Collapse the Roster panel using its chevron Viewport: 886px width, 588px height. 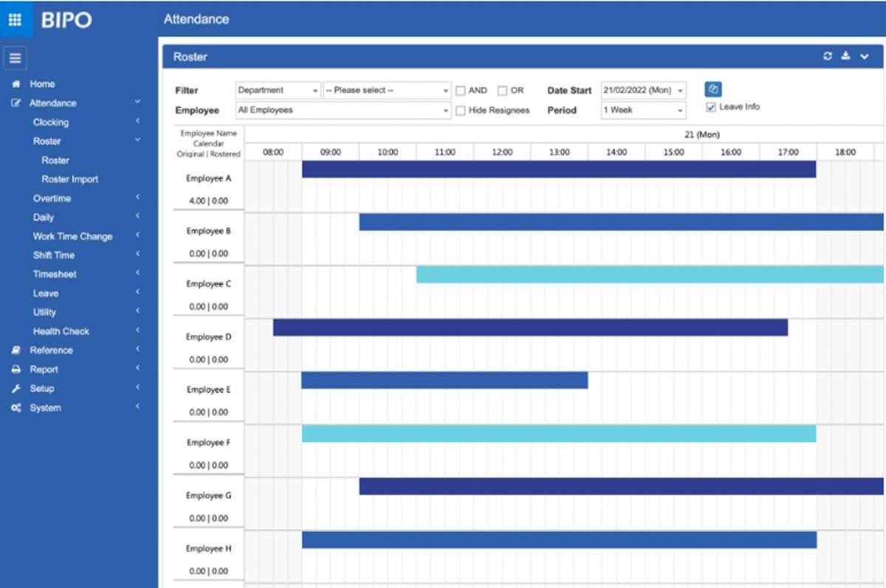(x=865, y=55)
